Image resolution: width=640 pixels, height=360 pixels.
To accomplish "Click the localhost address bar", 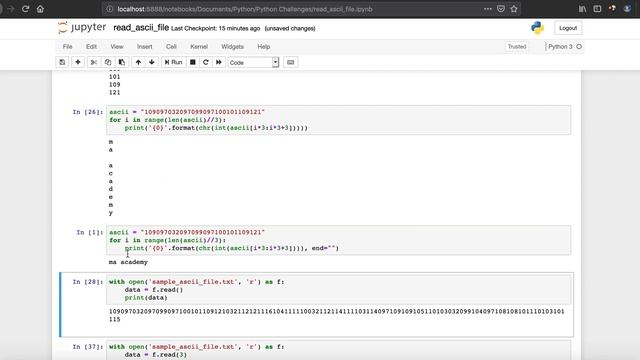I will pos(294,9).
